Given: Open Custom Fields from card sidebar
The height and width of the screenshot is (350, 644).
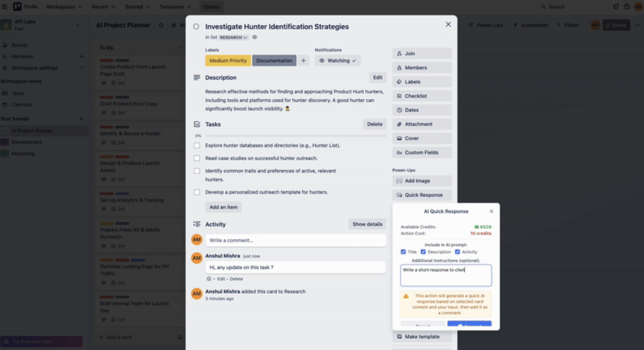Looking at the screenshot, I should click(422, 153).
